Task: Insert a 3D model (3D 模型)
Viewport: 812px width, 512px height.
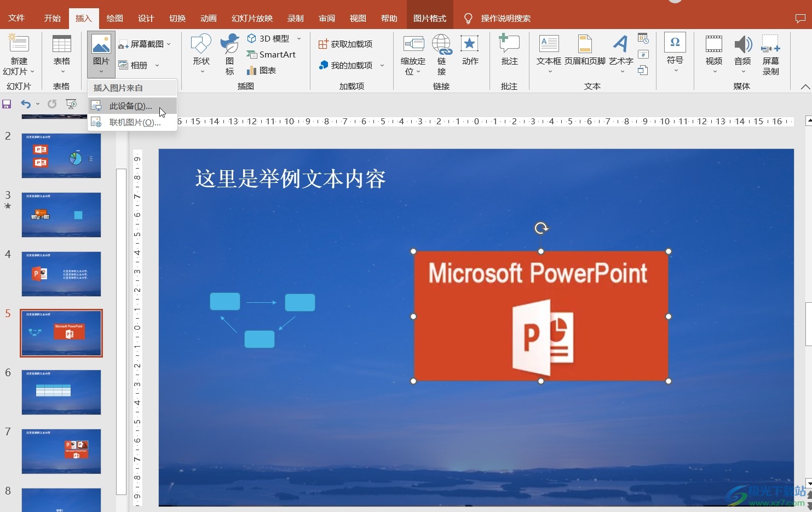Action: 268,38
